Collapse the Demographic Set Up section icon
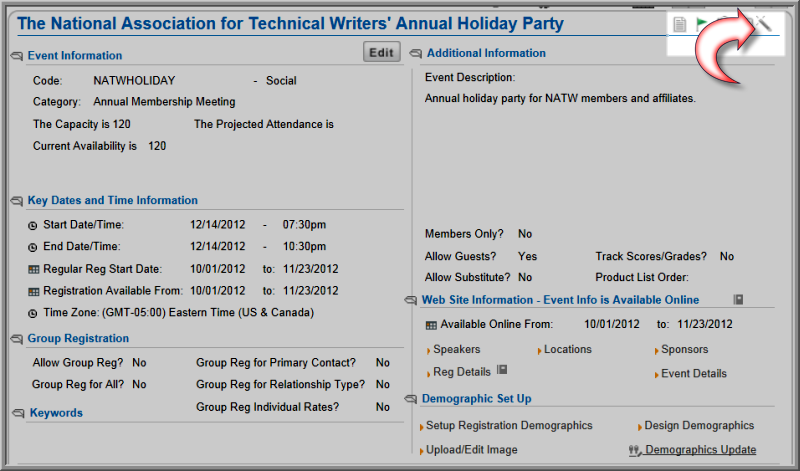800x471 pixels. 411,399
